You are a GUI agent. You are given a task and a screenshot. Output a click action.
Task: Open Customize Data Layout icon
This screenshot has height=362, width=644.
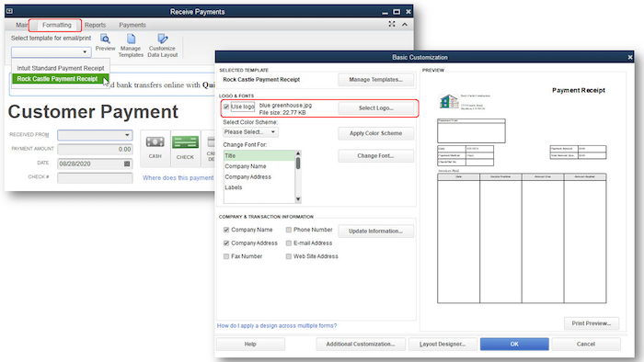pyautogui.click(x=162, y=46)
